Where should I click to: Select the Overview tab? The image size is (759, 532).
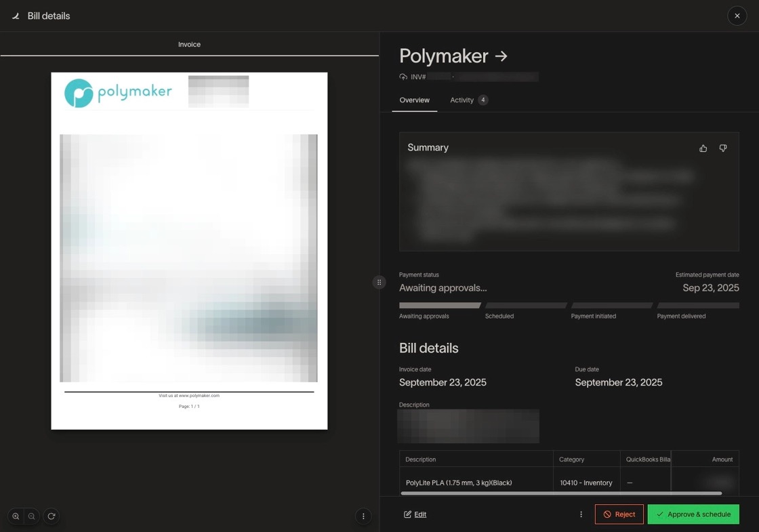tap(414, 100)
